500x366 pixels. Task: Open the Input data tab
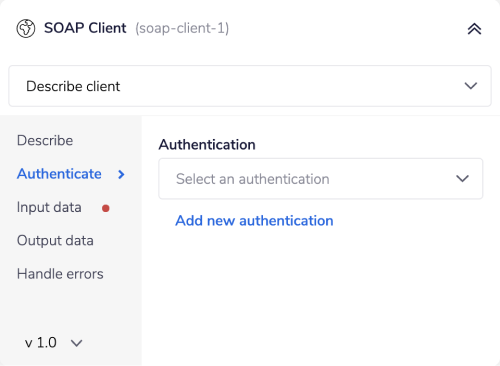[49, 207]
